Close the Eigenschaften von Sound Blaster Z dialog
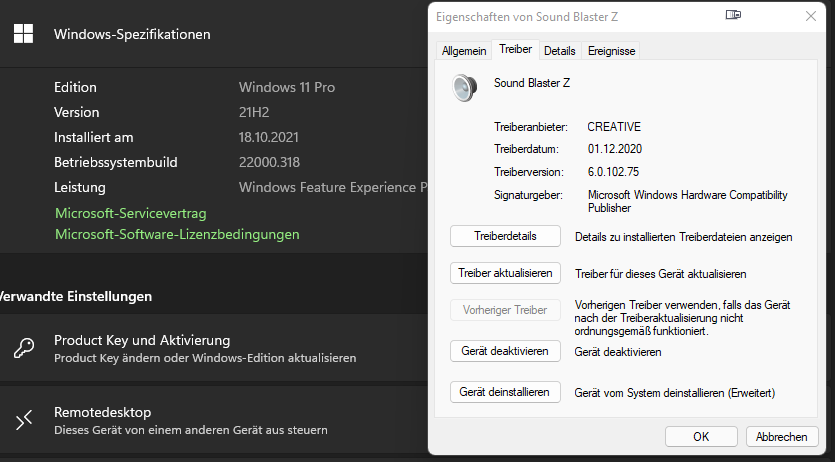The height and width of the screenshot is (462, 835). pyautogui.click(x=811, y=16)
